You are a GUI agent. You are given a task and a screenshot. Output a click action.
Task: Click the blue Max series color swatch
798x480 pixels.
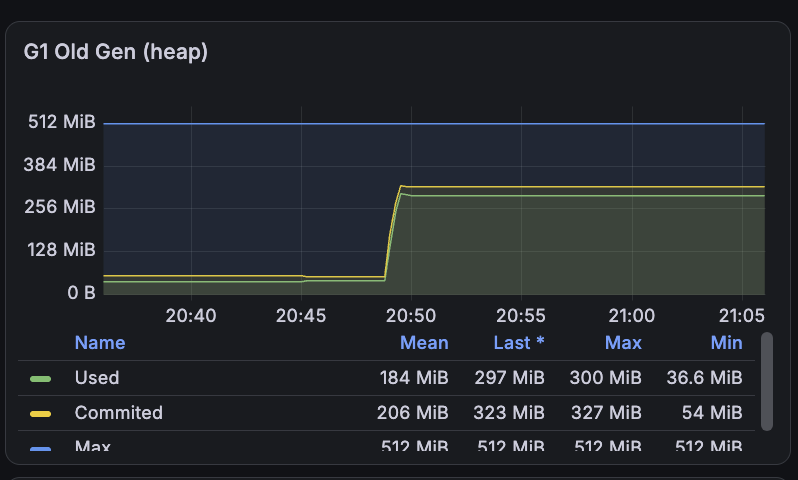pyautogui.click(x=40, y=448)
